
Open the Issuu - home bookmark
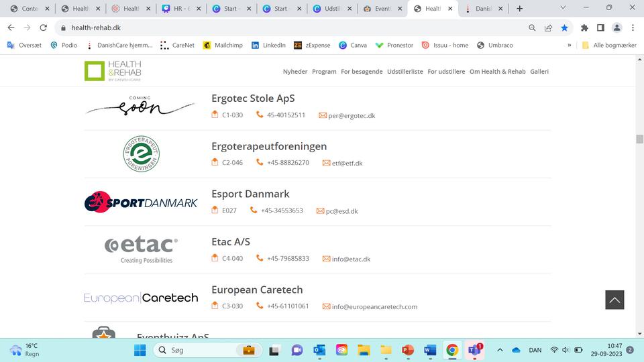(x=445, y=45)
